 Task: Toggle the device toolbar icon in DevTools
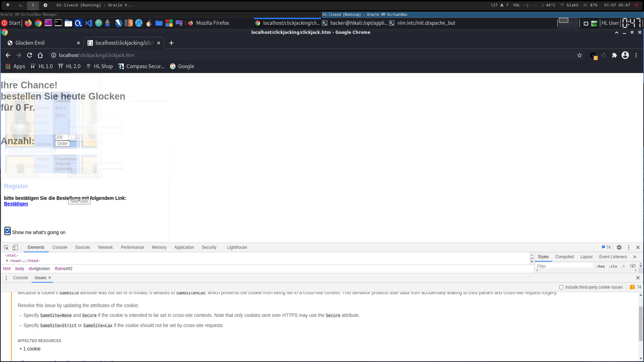tap(15, 247)
